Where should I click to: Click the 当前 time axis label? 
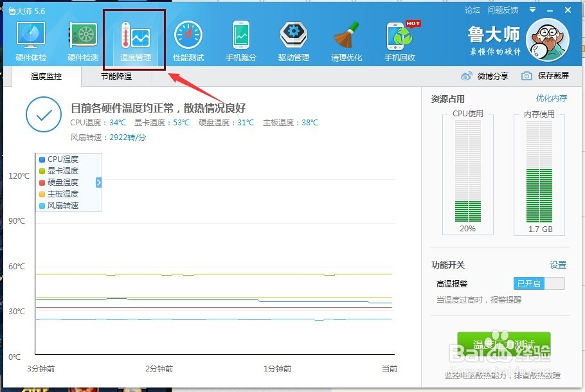point(390,368)
